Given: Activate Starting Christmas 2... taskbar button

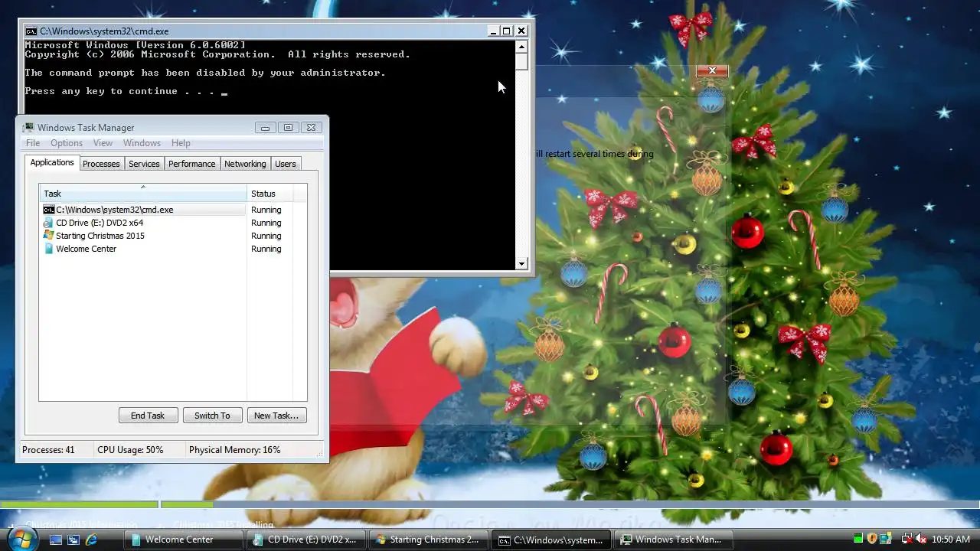Looking at the screenshot, I should point(430,540).
